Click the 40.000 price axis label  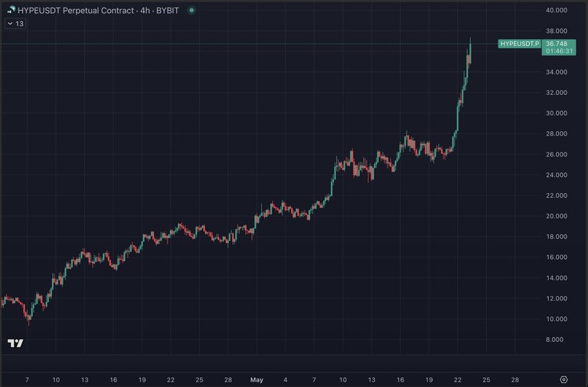pyautogui.click(x=556, y=10)
